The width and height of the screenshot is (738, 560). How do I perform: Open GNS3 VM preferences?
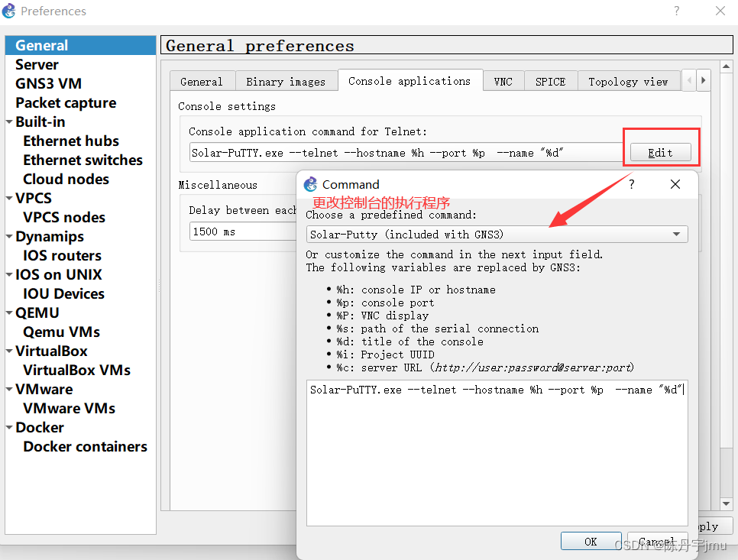click(x=48, y=83)
